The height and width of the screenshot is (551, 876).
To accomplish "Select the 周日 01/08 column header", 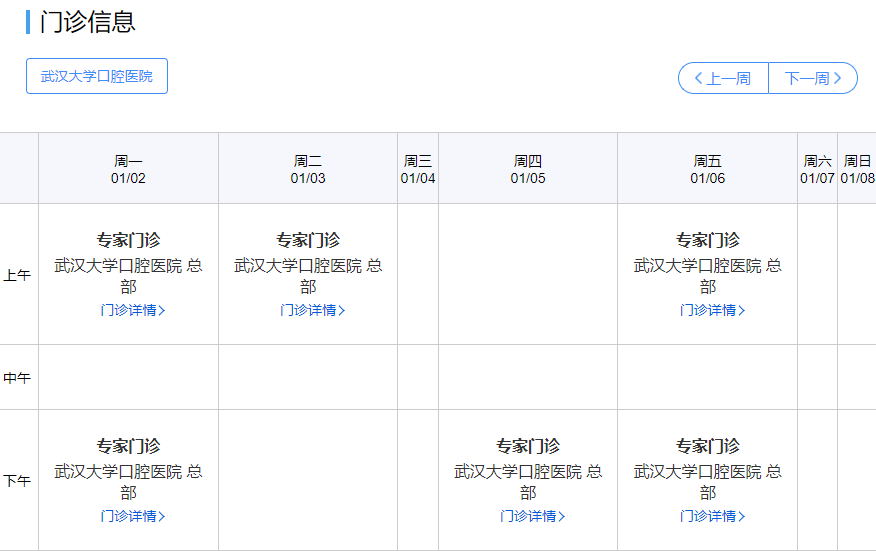I will (x=857, y=169).
